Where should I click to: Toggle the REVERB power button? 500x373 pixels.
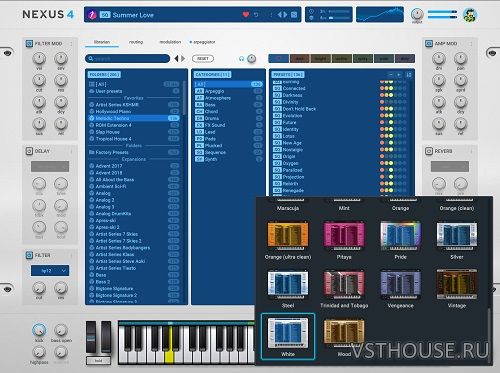tap(429, 151)
